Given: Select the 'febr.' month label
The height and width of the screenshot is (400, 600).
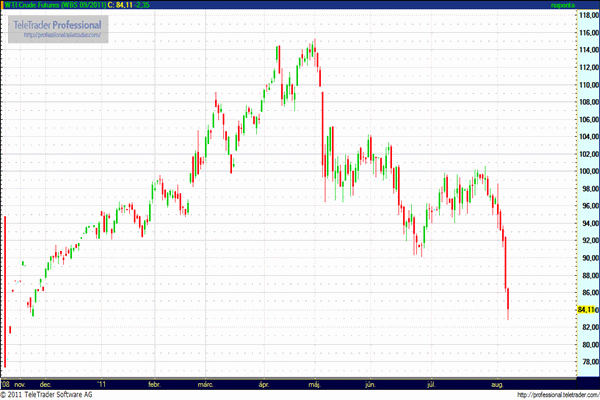Looking at the screenshot, I should [155, 383].
